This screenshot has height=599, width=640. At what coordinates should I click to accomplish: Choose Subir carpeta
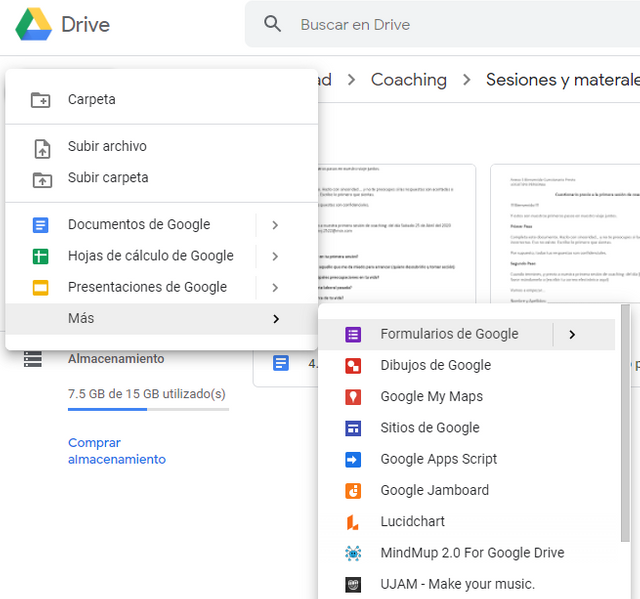(x=162, y=177)
